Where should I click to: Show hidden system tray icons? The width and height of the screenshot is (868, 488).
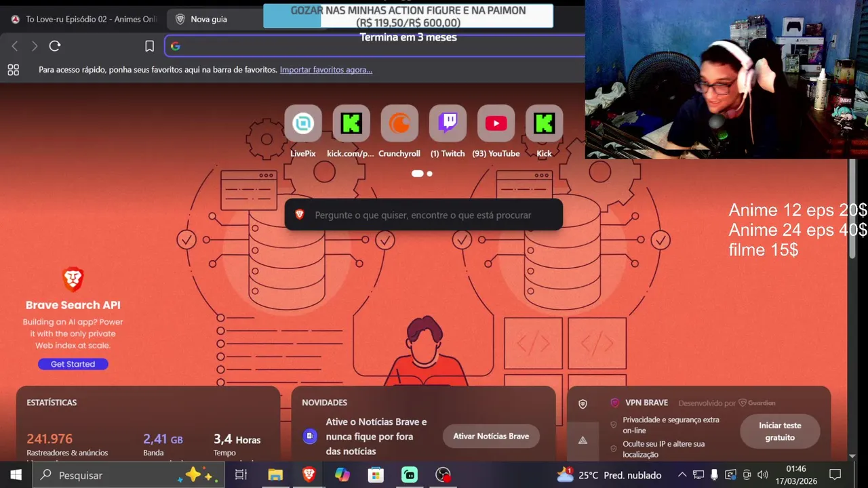pyautogui.click(x=682, y=474)
